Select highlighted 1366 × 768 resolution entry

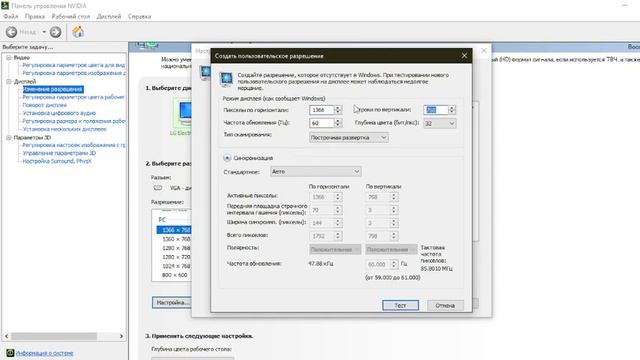tap(174, 230)
